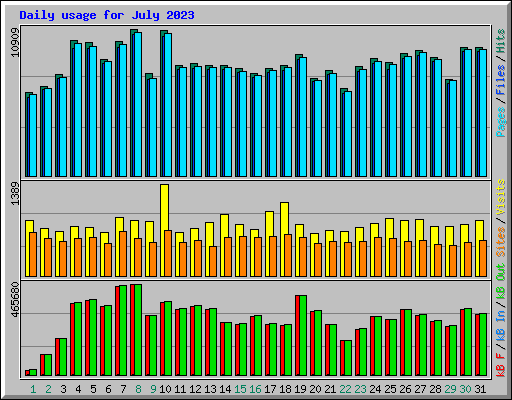Click the "Daily usage for July 2023" title
The height and width of the screenshot is (400, 512).
point(107,15)
